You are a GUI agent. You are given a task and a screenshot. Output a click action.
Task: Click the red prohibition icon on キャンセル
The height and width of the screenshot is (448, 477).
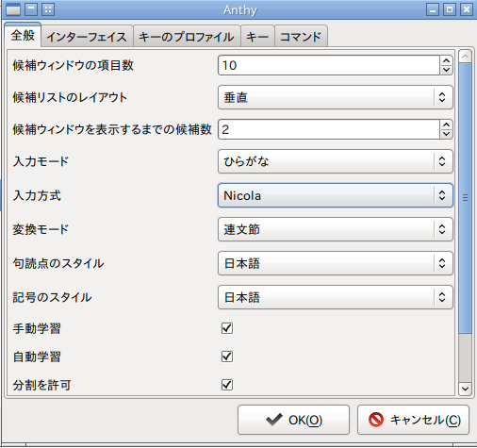(376, 420)
